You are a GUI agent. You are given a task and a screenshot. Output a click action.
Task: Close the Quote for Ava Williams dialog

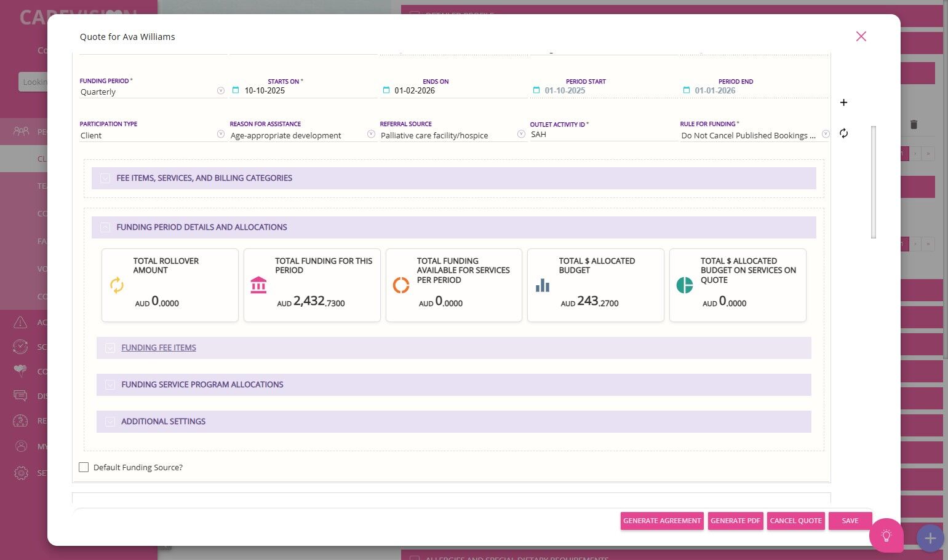point(861,36)
